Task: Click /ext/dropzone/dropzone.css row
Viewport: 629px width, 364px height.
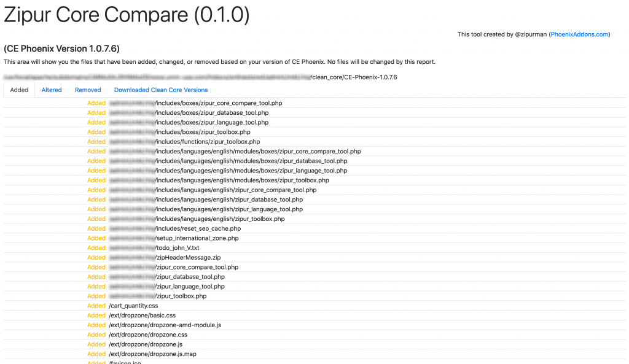Action: pyautogui.click(x=314, y=335)
